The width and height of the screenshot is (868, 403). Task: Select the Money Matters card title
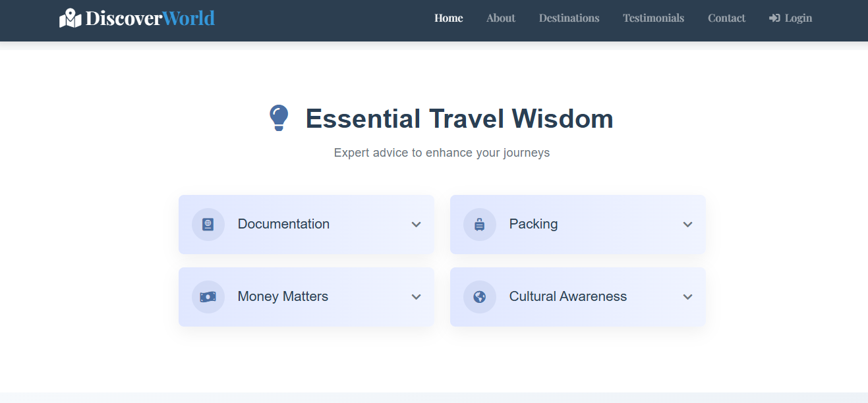(283, 296)
